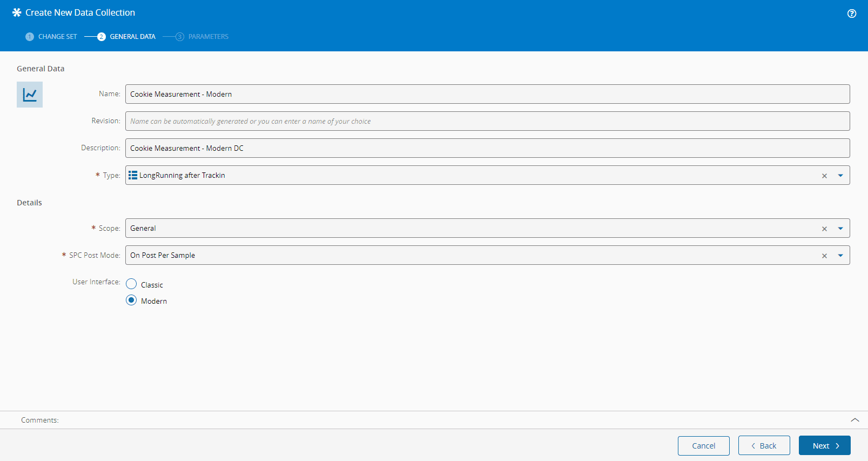Expand the Comments section chevron

tap(855, 420)
